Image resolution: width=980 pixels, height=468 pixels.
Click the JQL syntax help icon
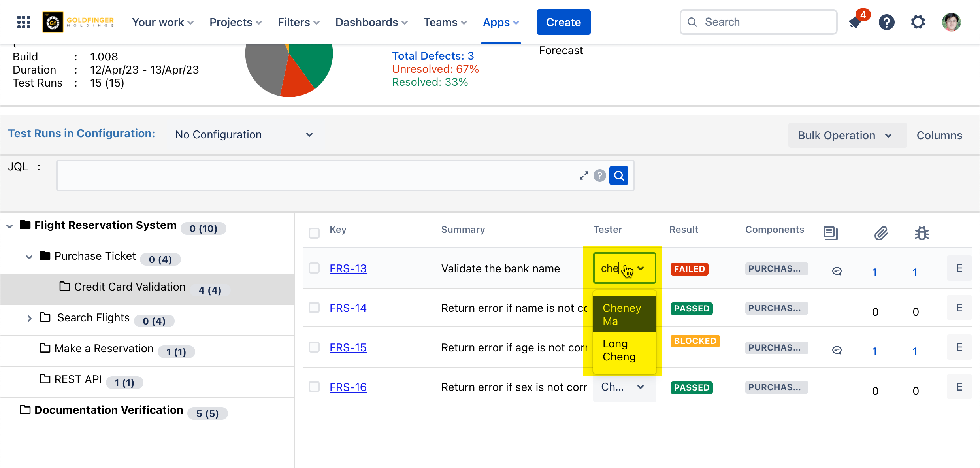599,175
